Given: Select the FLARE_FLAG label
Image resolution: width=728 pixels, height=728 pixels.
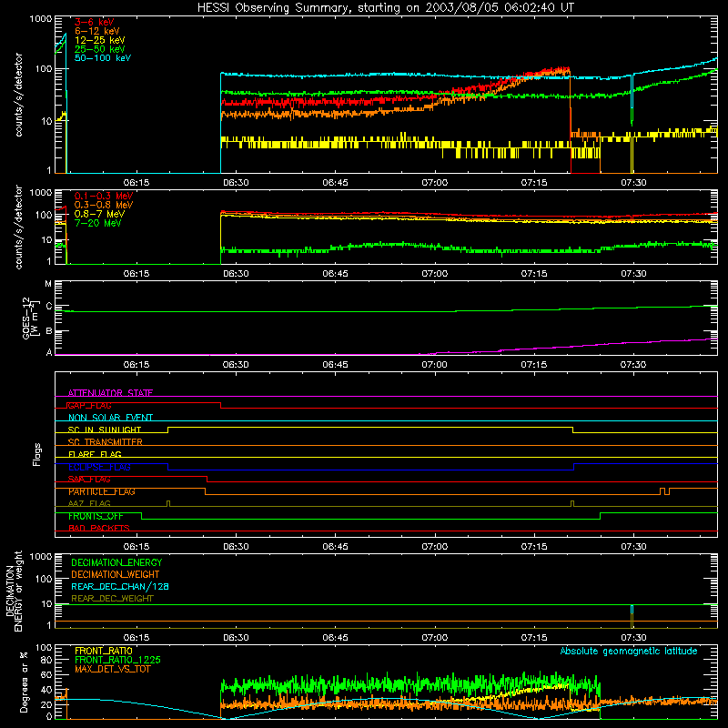Looking at the screenshot, I should pyautogui.click(x=95, y=454).
